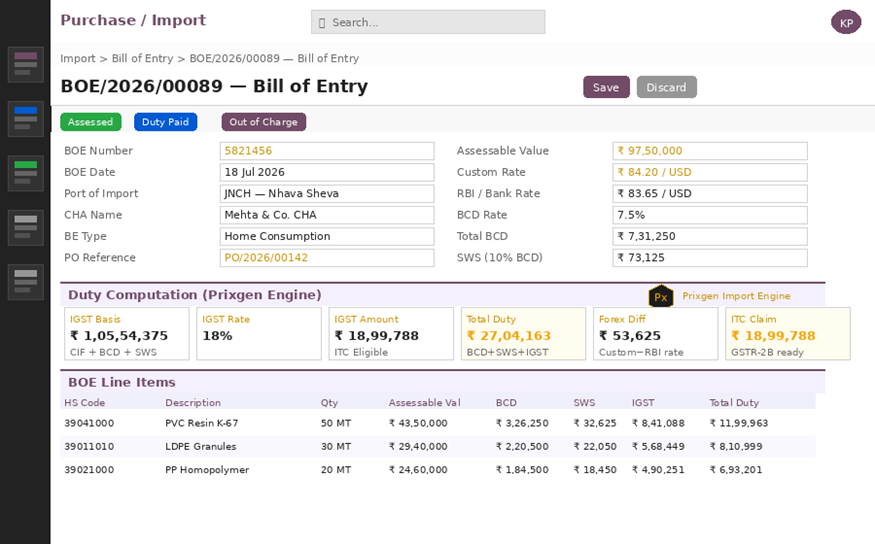
Task: Sort by Total Duty column header
Action: (x=734, y=403)
